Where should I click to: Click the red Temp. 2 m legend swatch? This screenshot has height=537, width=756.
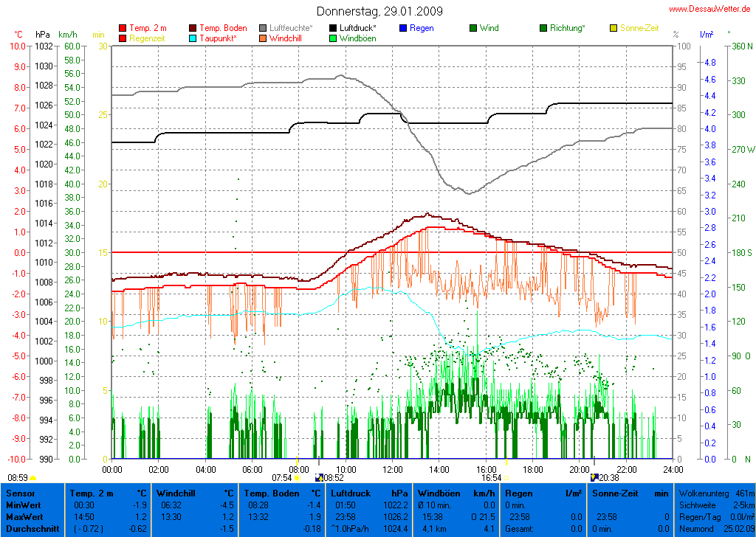coord(123,28)
